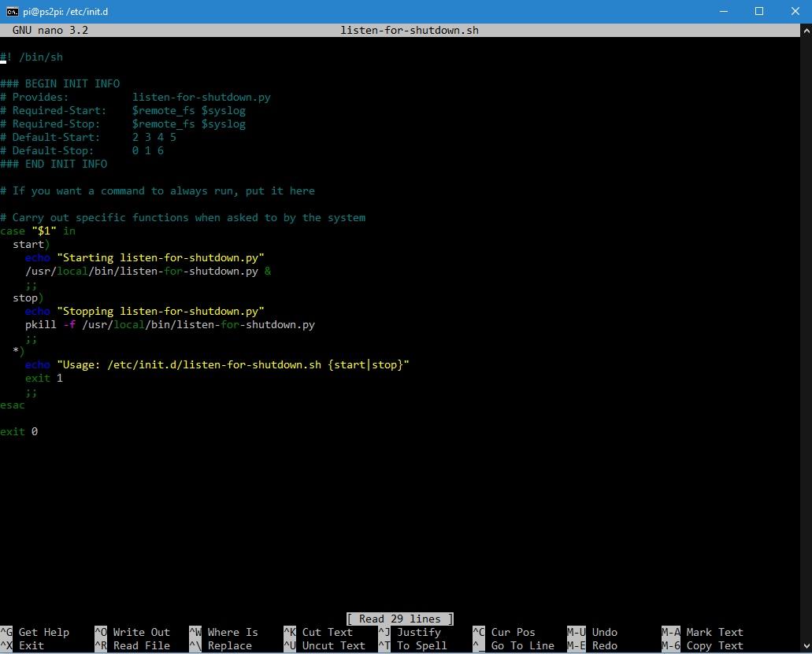812x654 pixels.
Task: Click the M-E Redo shortcut
Action: (x=592, y=645)
